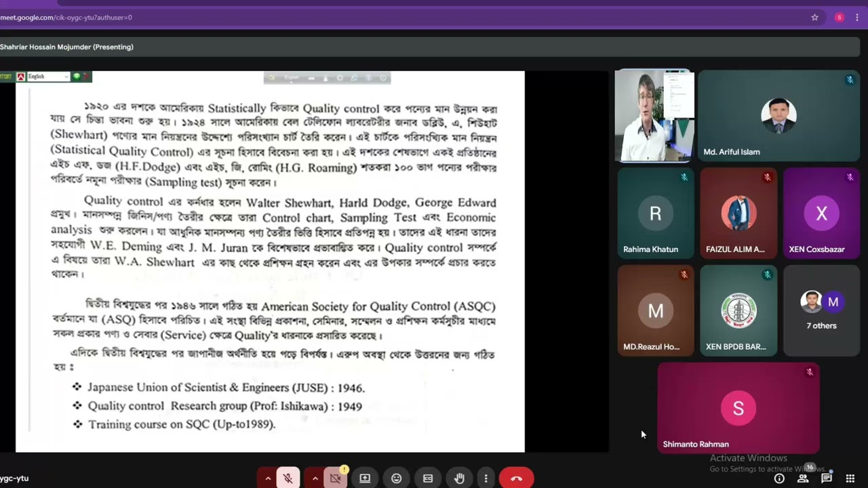
Task: Select Rahima Khatun's participant tile
Action: coord(655,213)
